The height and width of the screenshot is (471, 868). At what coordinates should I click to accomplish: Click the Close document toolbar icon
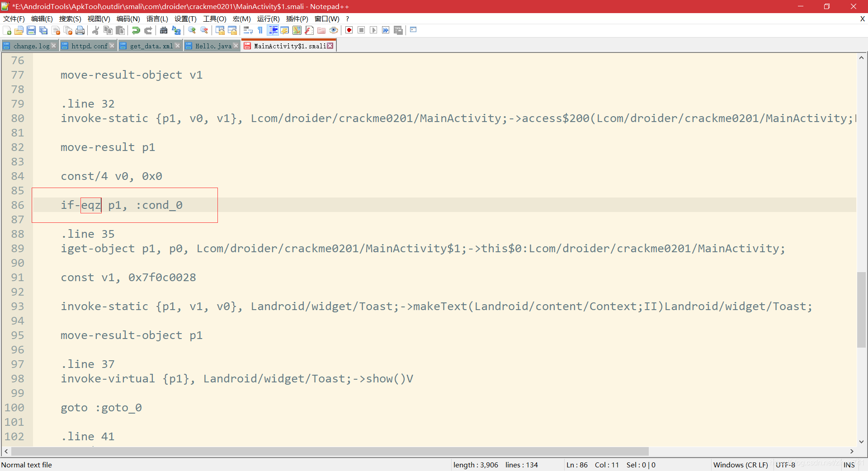(56, 30)
